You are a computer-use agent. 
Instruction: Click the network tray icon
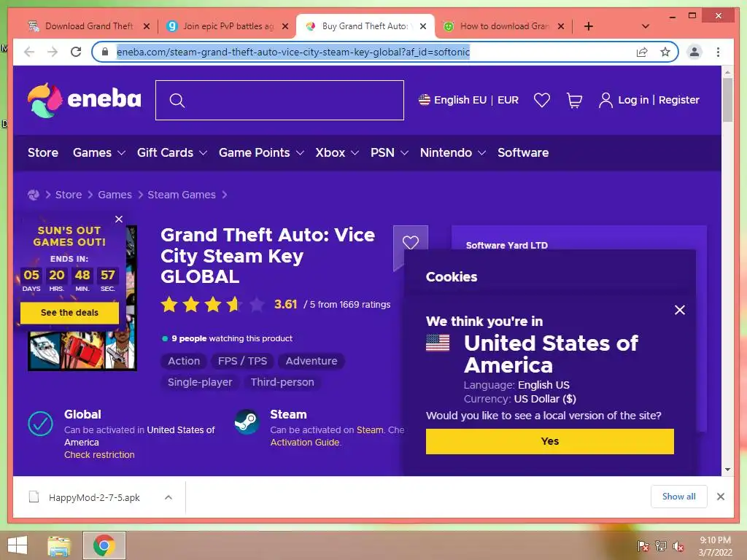tap(661, 546)
